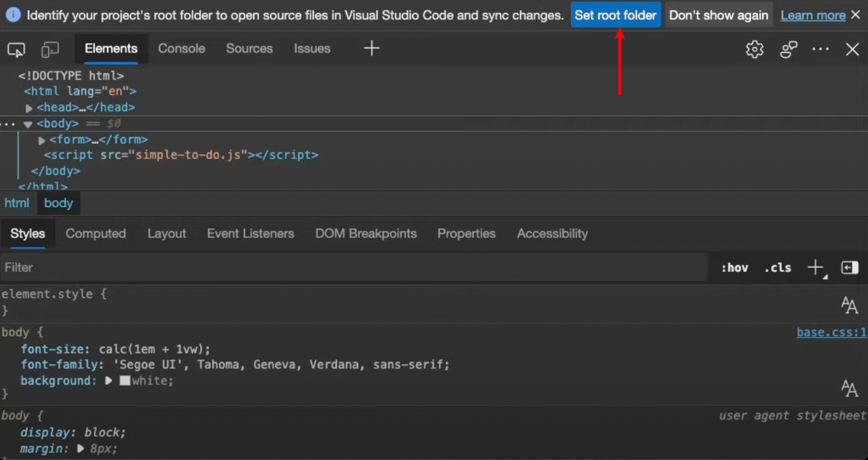Open the Event Listeners tab

coord(250,233)
